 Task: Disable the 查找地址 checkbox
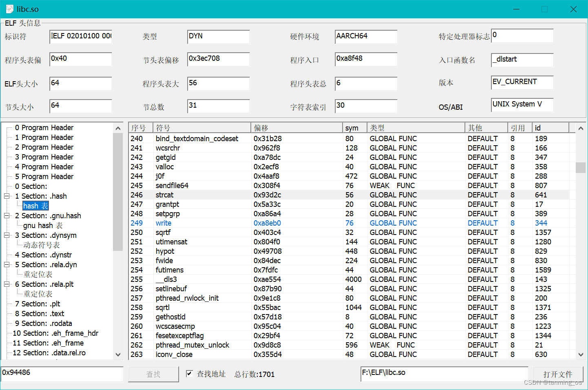click(189, 374)
